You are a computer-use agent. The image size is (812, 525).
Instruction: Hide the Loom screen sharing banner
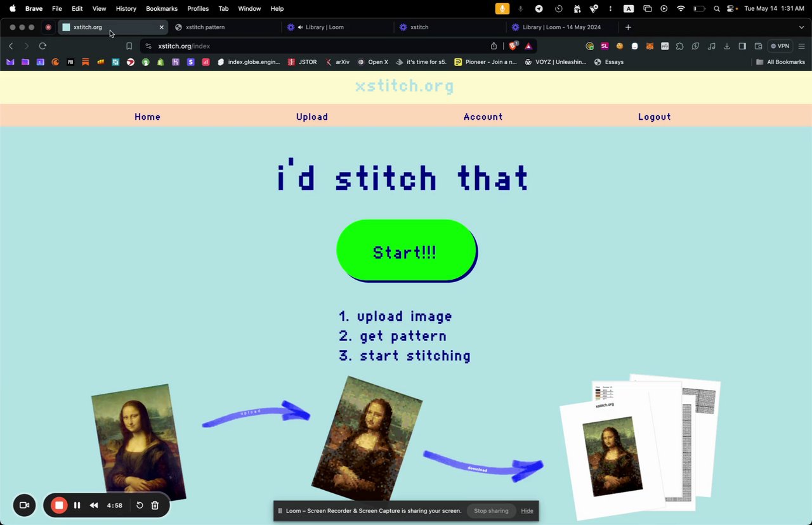point(527,511)
